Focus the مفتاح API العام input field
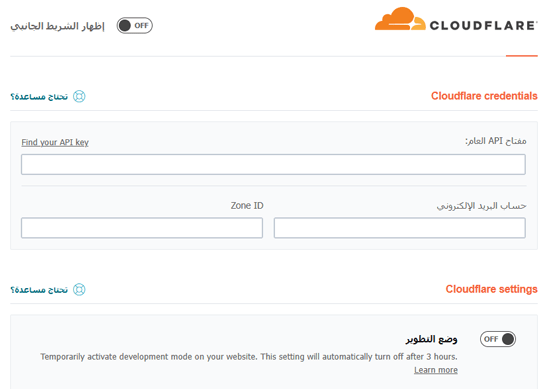This screenshot has height=389, width=550. 273,165
